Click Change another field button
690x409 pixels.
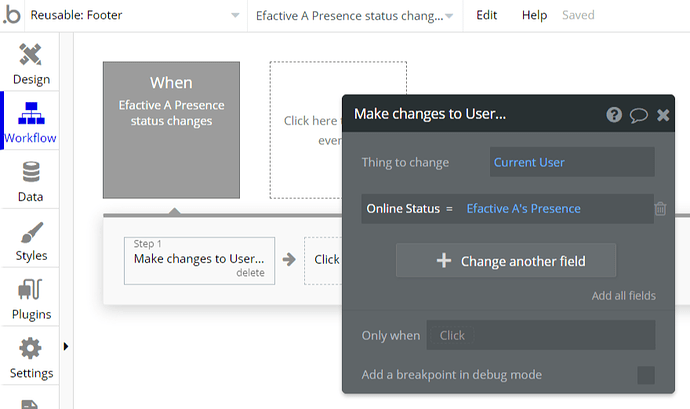506,261
